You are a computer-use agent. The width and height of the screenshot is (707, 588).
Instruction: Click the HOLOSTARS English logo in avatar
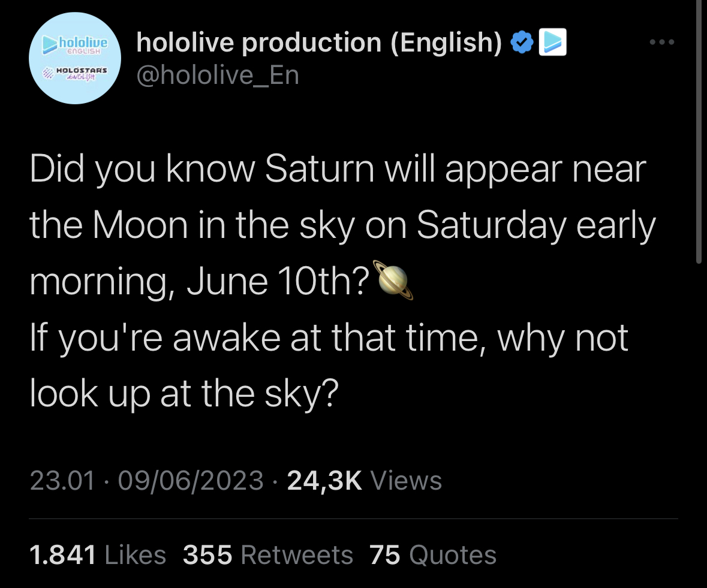click(75, 73)
